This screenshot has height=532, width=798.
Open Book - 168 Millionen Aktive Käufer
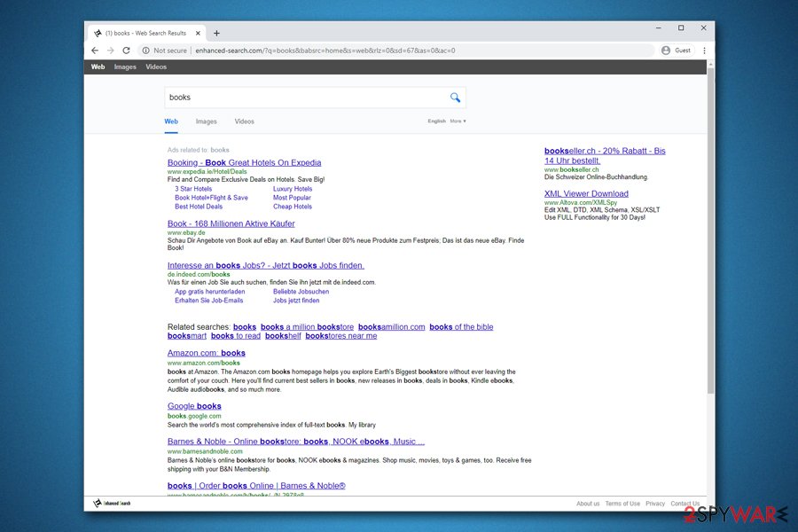tap(231, 223)
